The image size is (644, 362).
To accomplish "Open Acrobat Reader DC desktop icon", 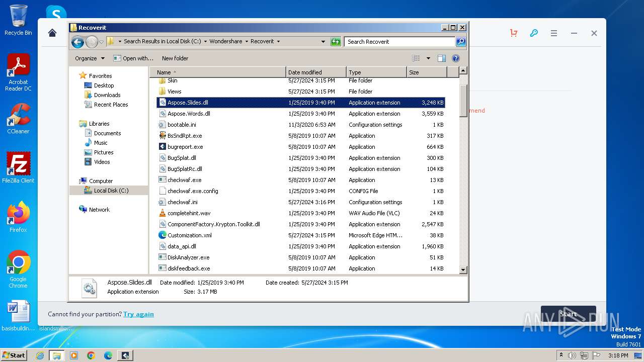I will (x=18, y=72).
